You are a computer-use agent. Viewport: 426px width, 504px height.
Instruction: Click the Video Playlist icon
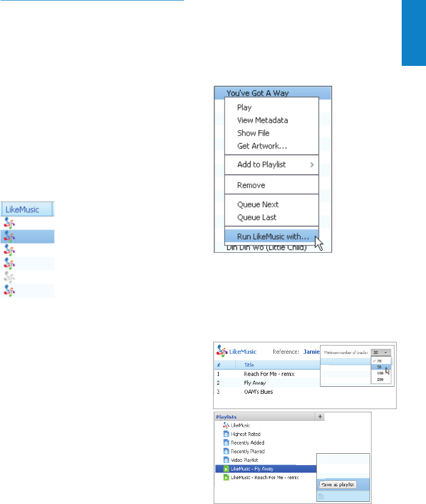pyautogui.click(x=226, y=460)
